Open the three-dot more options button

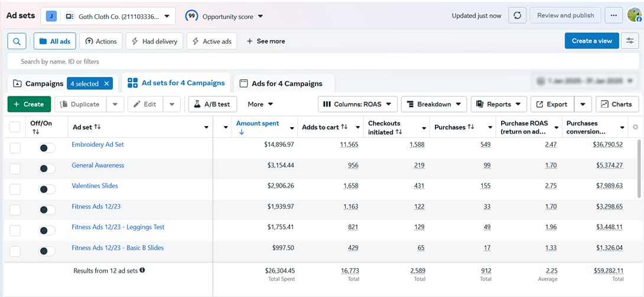614,15
